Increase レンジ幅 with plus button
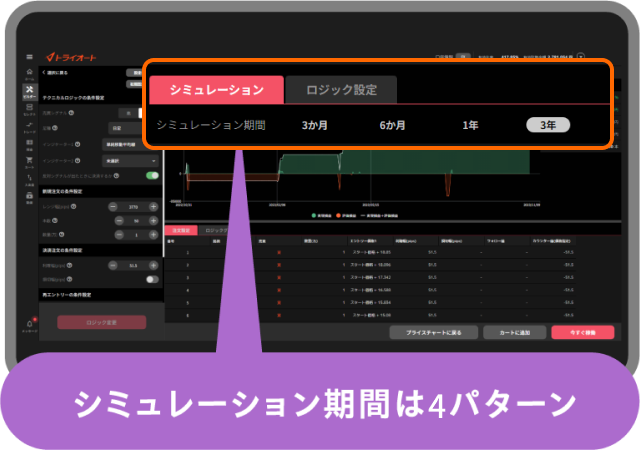640x450 pixels. [x=153, y=207]
